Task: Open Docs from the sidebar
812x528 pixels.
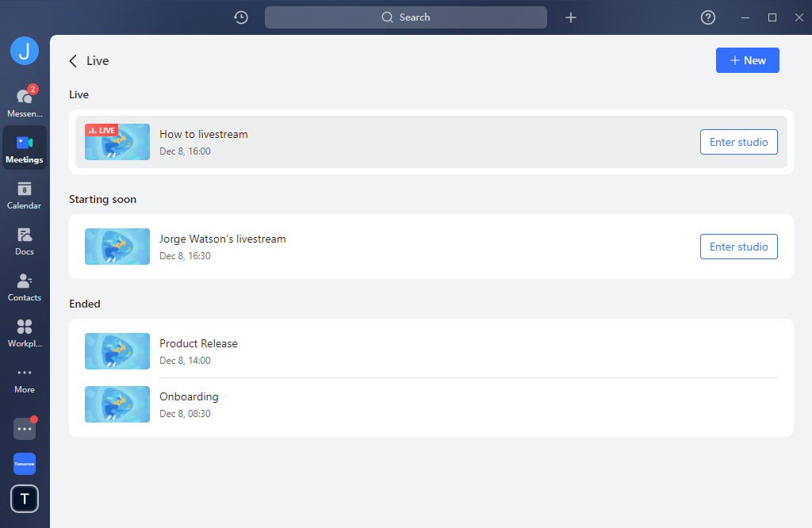Action: click(25, 238)
